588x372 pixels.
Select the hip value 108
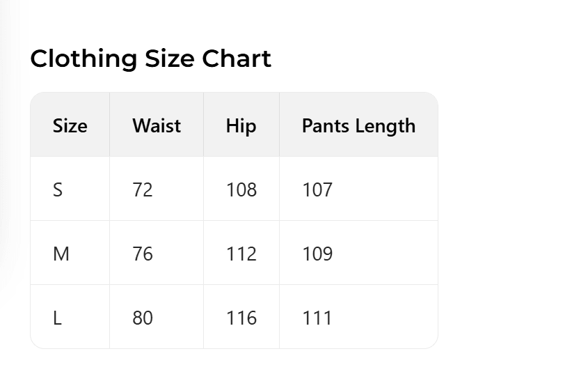pos(241,189)
